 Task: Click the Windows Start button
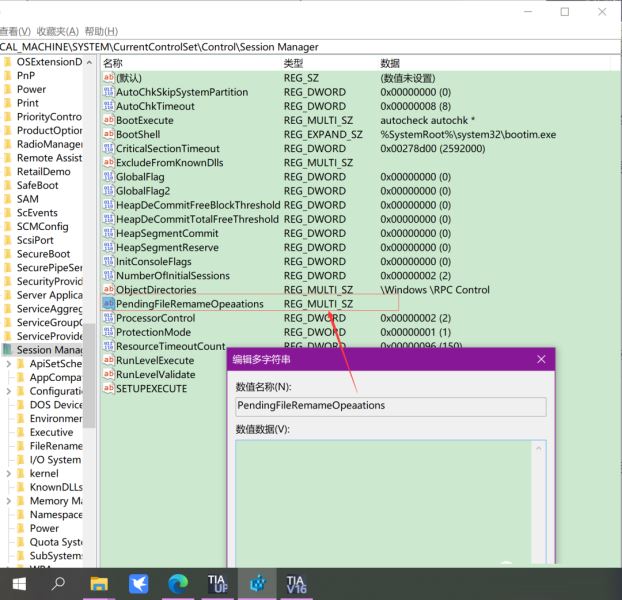click(x=19, y=584)
